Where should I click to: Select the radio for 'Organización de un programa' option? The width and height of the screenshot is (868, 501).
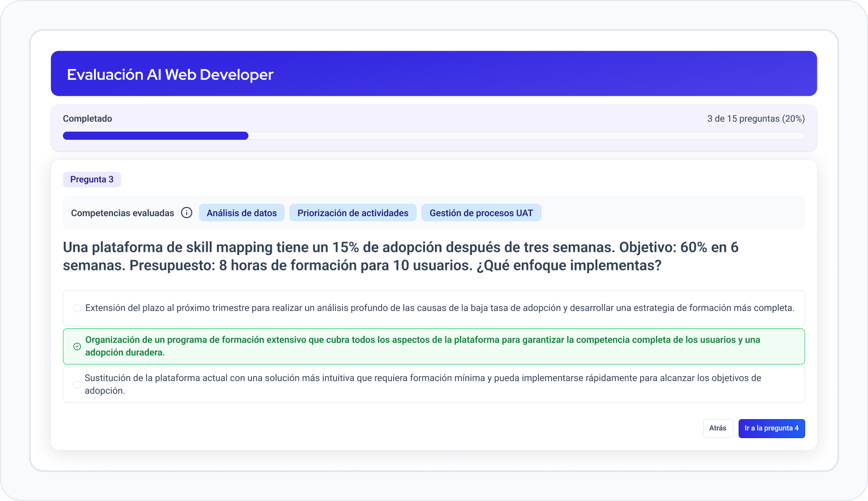pyautogui.click(x=77, y=346)
